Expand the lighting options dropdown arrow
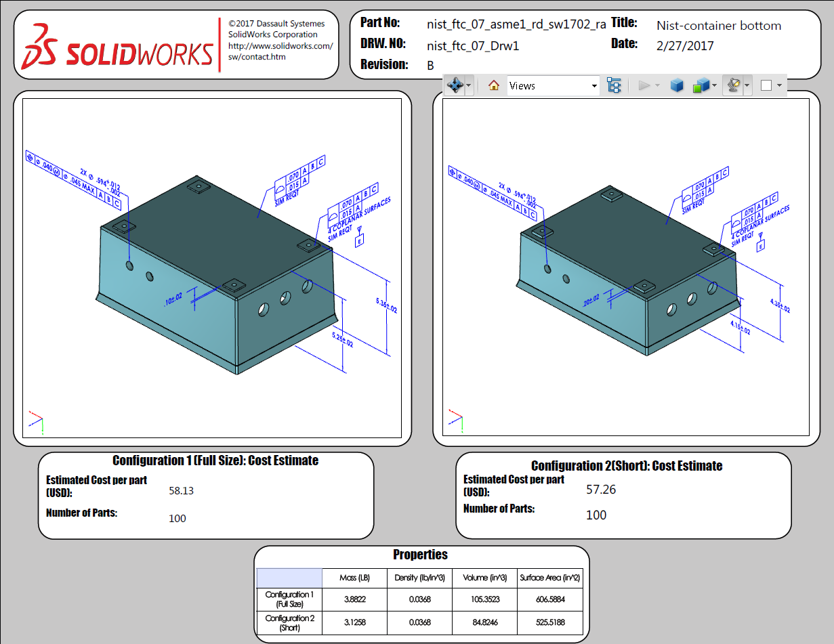Viewport: 834px width, 644px height. [x=747, y=85]
